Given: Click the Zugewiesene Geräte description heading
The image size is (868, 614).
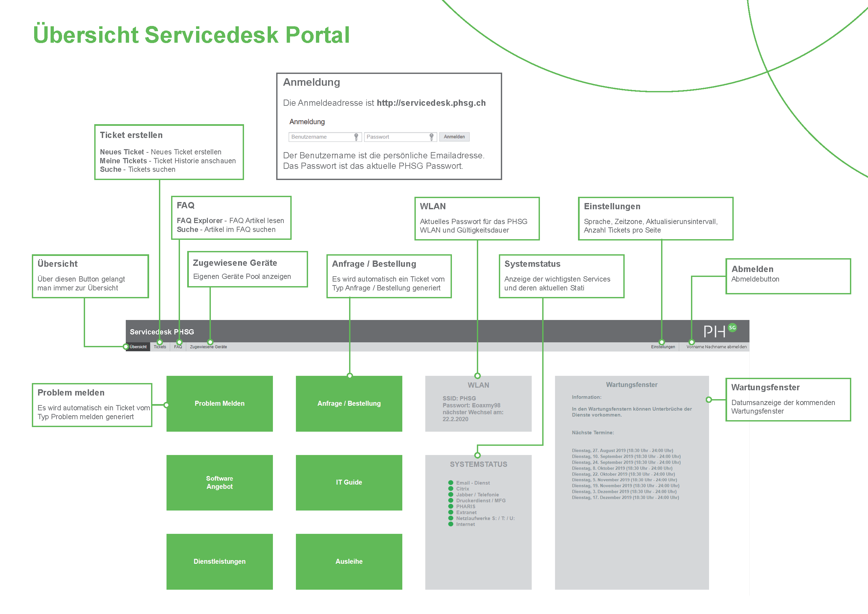Looking at the screenshot, I should (235, 263).
